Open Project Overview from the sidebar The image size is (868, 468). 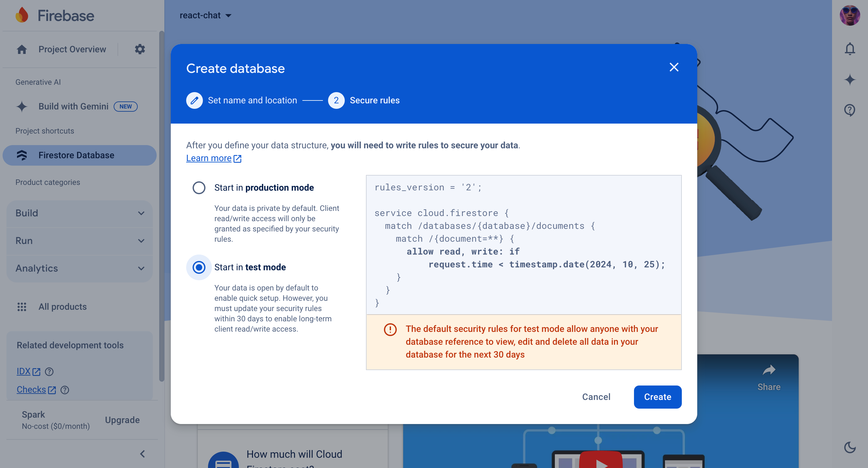click(72, 49)
